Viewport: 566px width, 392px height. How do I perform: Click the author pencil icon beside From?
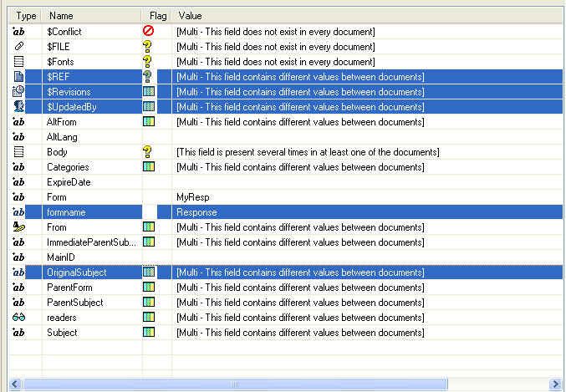[x=18, y=227]
